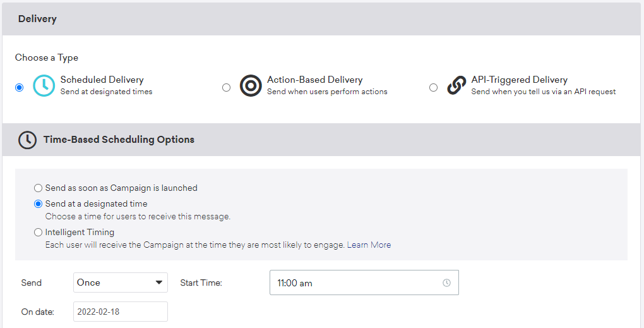Click the Time-Based Scheduling Options clock icon
644x328 pixels.
[x=27, y=140]
